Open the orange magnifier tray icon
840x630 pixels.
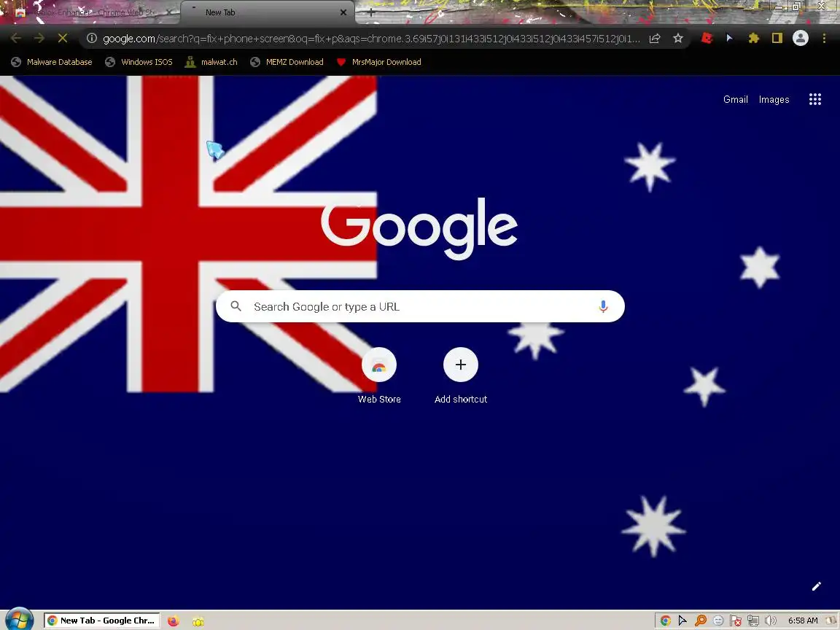[x=700, y=621]
